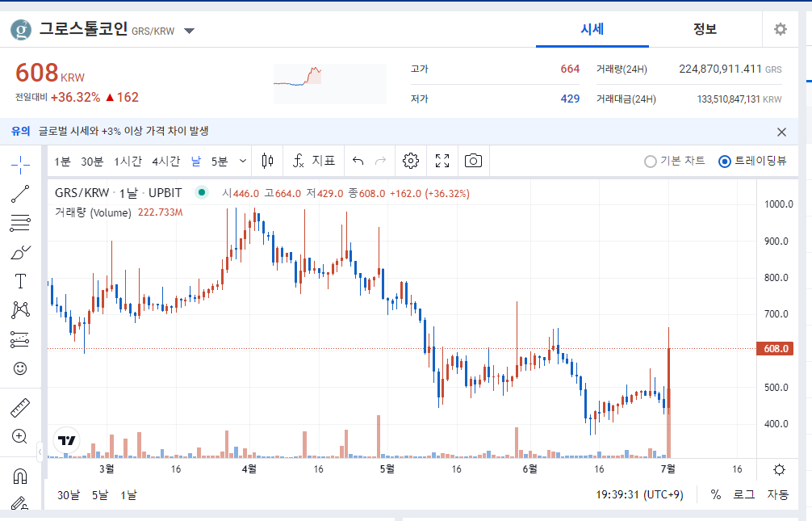The image size is (812, 521).
Task: Open the emoji icons tool
Action: (20, 368)
